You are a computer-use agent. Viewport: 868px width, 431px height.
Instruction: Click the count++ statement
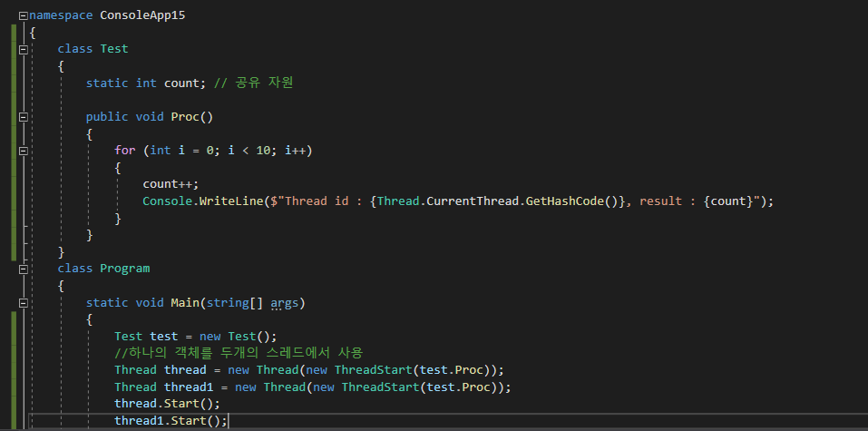pyautogui.click(x=171, y=184)
